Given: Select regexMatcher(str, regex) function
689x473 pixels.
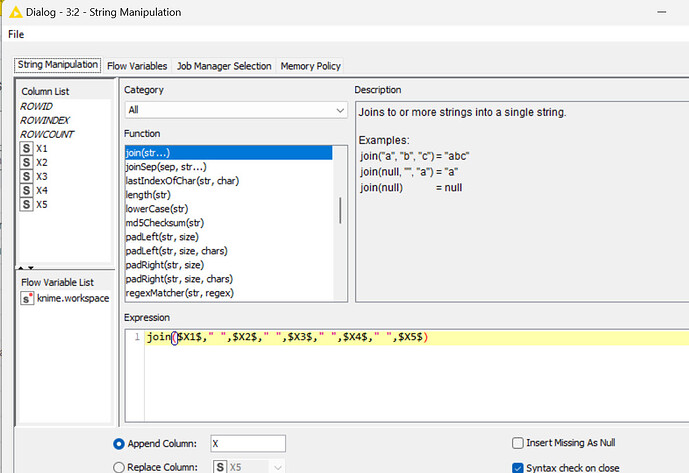Looking at the screenshot, I should (228, 293).
